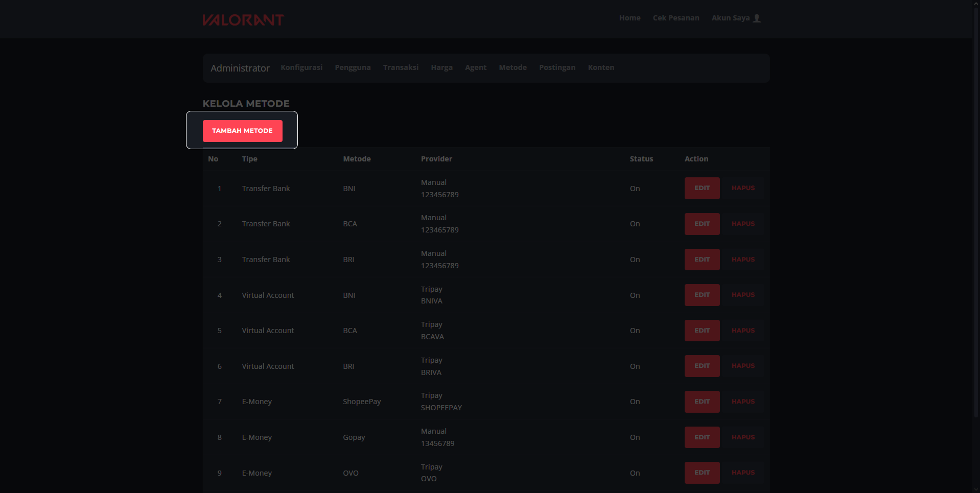Edit the ShopeePay method
The height and width of the screenshot is (493, 980).
(x=702, y=402)
